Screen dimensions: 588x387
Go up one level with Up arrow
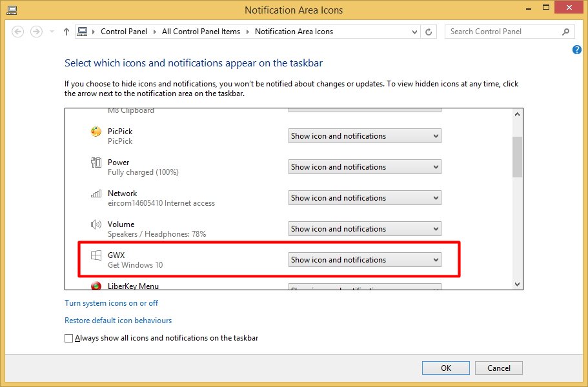coord(66,32)
